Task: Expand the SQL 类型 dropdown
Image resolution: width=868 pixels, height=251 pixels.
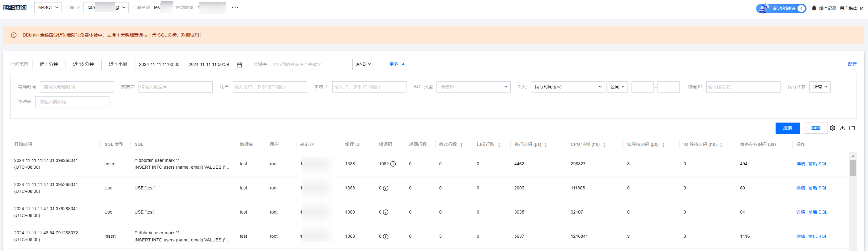Action: click(x=473, y=87)
